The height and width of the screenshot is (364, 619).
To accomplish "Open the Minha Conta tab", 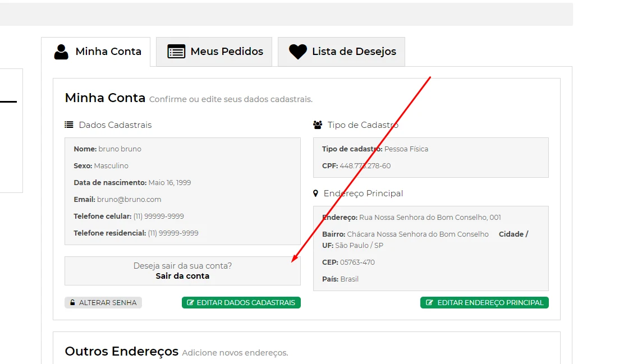I will [x=95, y=52].
